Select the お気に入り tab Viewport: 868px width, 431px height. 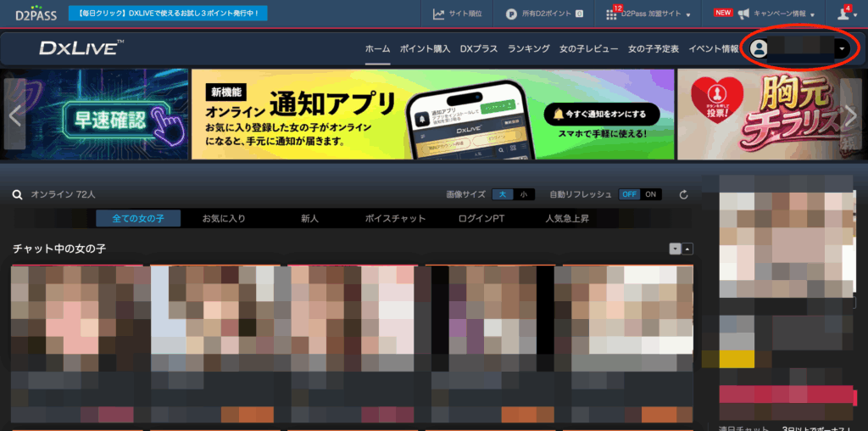[x=224, y=218]
